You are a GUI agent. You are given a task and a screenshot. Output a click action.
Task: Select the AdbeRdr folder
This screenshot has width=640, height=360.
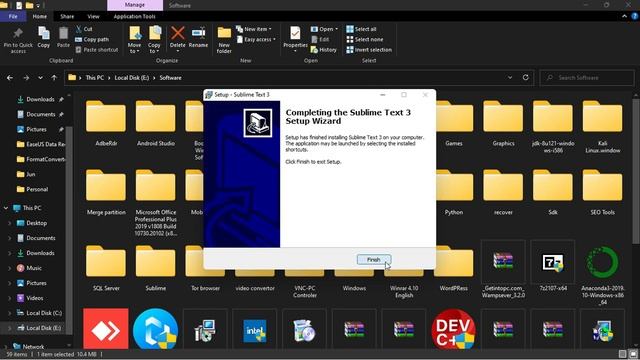tap(106, 123)
